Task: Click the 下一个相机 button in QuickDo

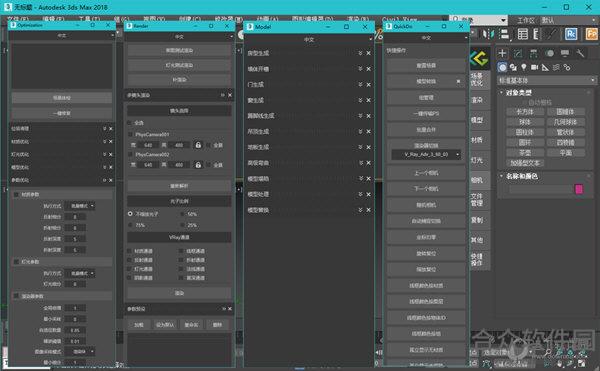Action: click(x=426, y=189)
